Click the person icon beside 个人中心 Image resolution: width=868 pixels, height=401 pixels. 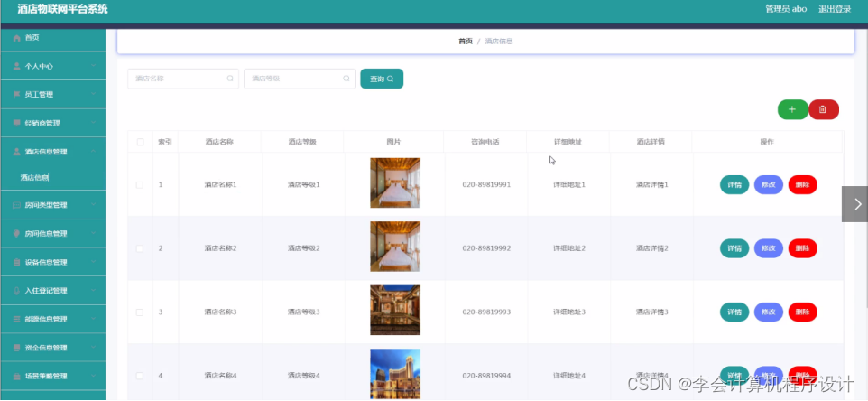pyautogui.click(x=16, y=66)
